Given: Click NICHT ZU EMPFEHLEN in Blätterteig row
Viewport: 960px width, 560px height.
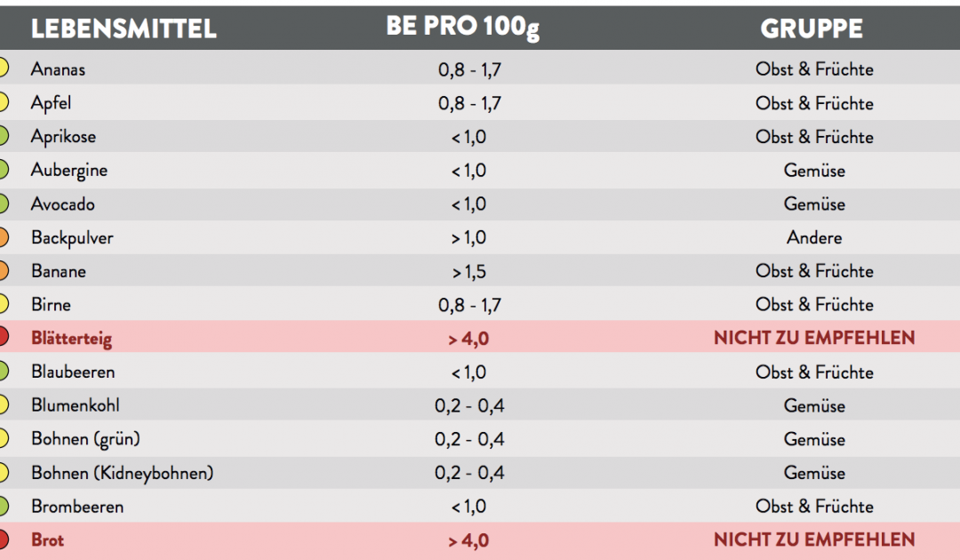Looking at the screenshot, I should 813,339.
